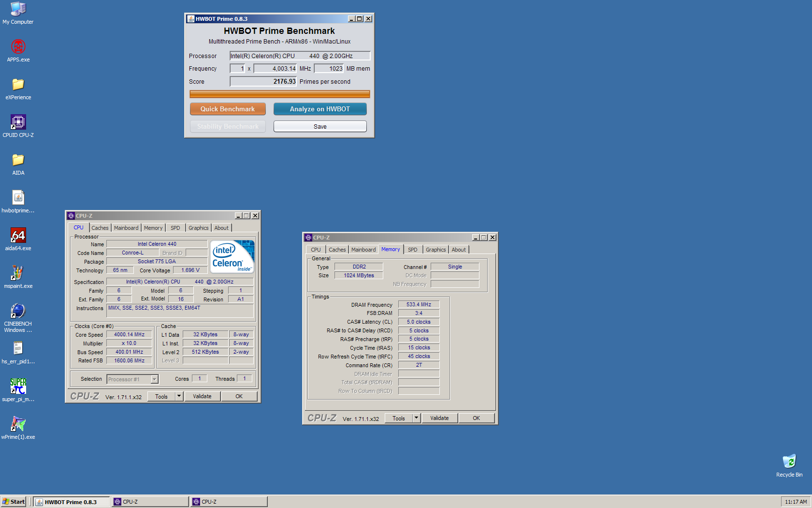Click the FSB:DRAM ratio value 3:4
Viewport: 812px width, 508px height.
(419, 313)
